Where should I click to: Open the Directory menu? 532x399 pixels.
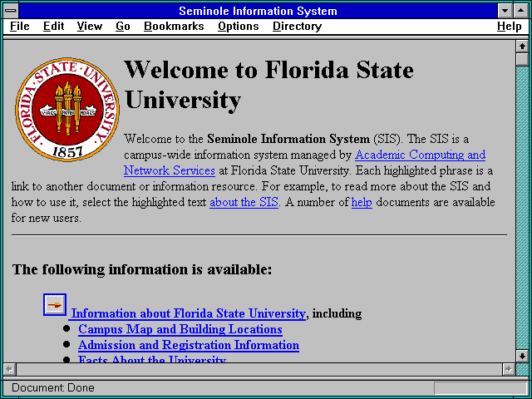pyautogui.click(x=298, y=27)
